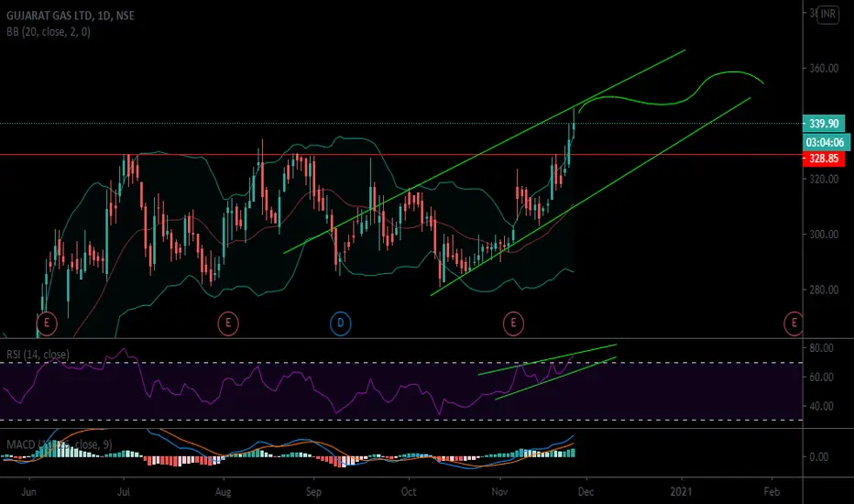854x504 pixels.
Task: Click the earnings marker near August
Action: click(227, 323)
